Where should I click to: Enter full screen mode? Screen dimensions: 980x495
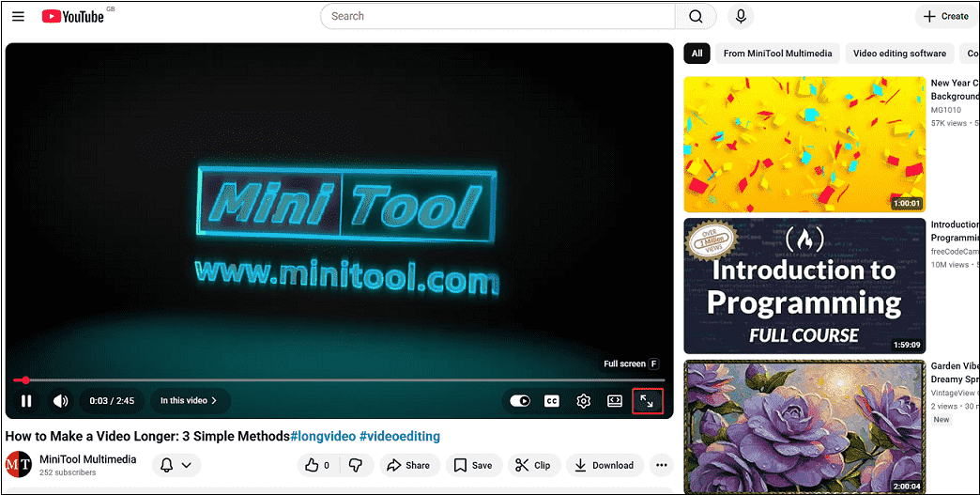point(647,401)
